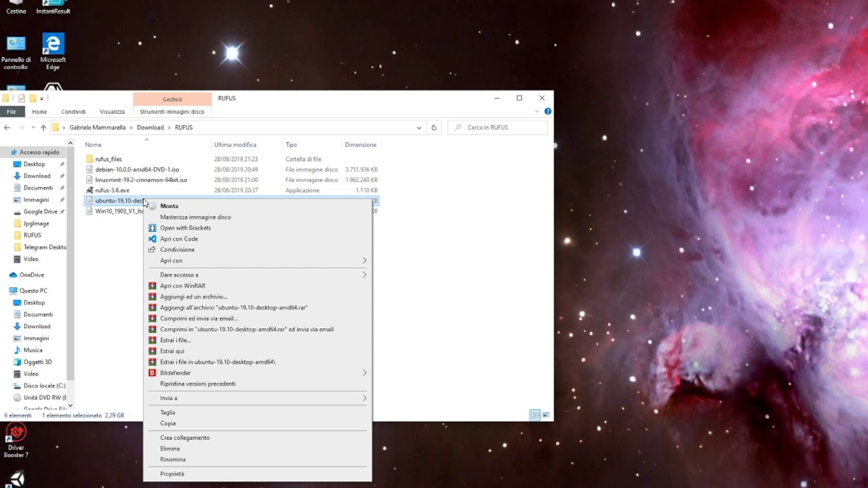This screenshot has width=868, height=488.
Task: Select Google Drive in quick access
Action: [x=40, y=211]
